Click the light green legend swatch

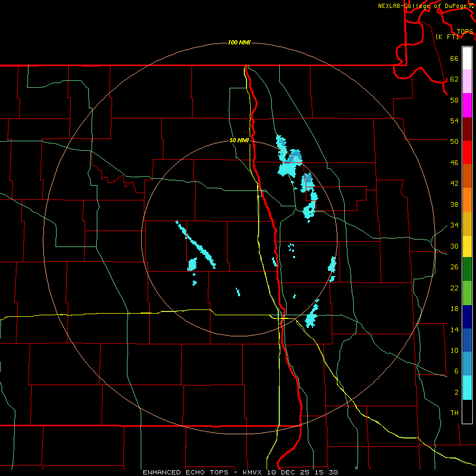[x=467, y=293]
